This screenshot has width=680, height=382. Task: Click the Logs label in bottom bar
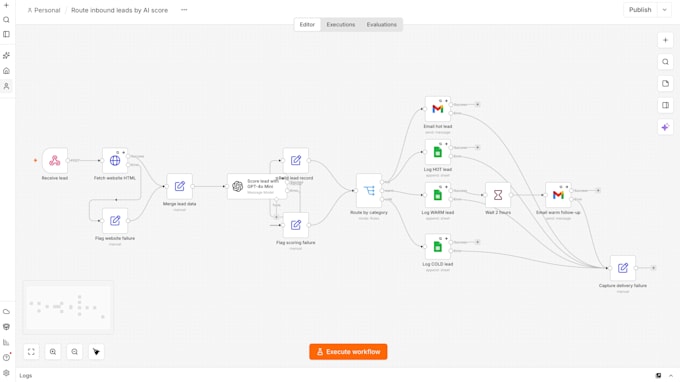click(x=26, y=375)
